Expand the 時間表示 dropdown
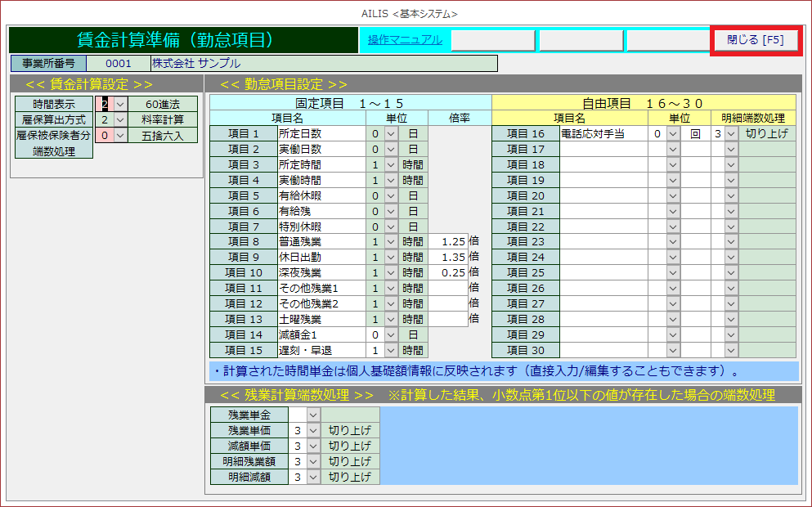The height and width of the screenshot is (507, 812). [120, 104]
